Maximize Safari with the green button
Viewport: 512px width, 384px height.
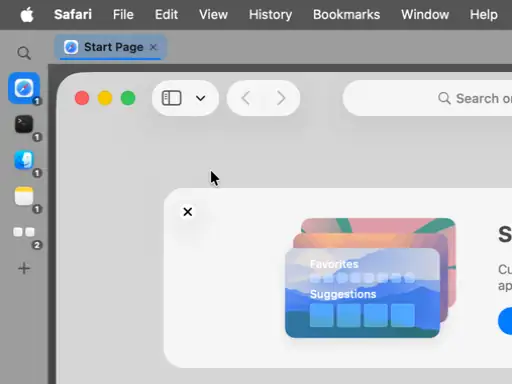point(128,98)
